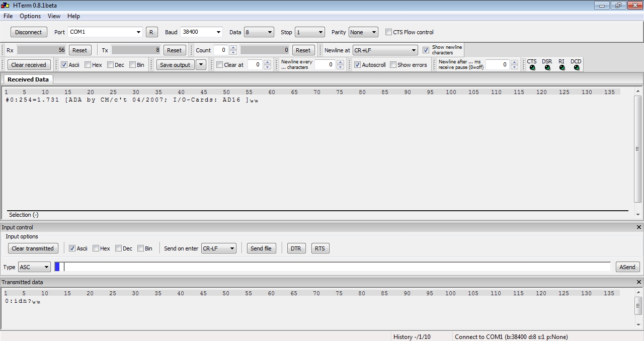644x341 pixels.
Task: Click the Clear at value stepper
Action: (x=267, y=65)
